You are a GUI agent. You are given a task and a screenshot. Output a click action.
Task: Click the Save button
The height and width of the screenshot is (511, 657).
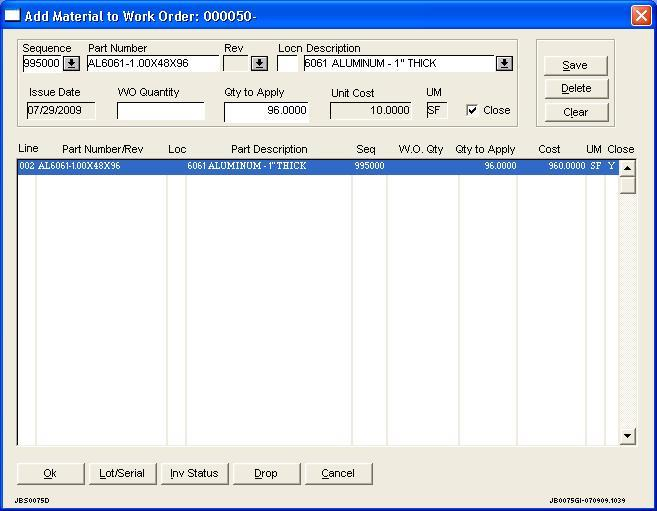[575, 65]
